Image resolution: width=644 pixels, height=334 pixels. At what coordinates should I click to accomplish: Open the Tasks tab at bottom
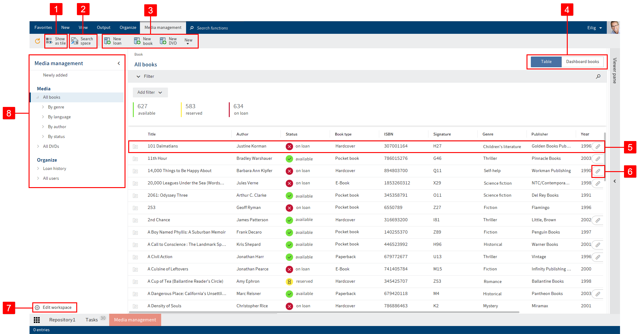pos(92,320)
